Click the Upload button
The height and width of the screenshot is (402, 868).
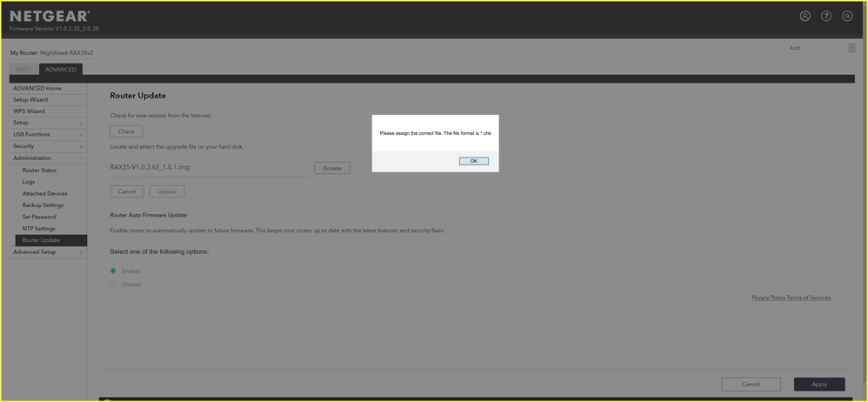click(x=167, y=191)
